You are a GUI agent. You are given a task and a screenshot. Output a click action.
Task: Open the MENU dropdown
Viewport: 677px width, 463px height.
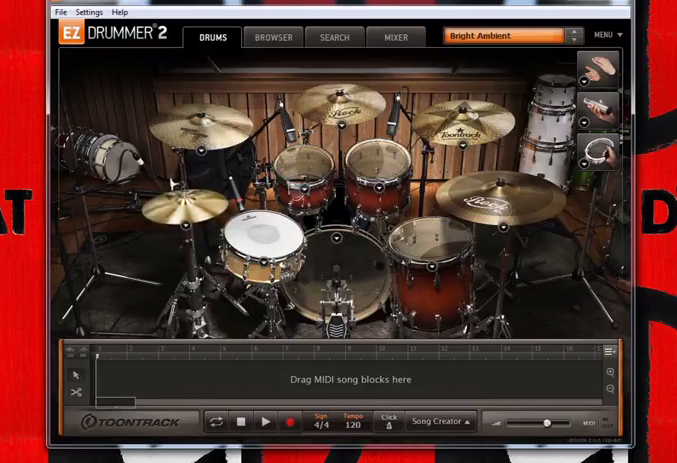point(608,35)
